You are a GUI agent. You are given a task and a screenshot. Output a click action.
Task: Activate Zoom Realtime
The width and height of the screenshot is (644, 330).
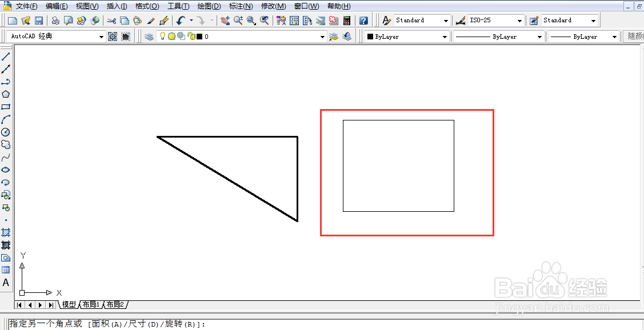click(x=238, y=21)
